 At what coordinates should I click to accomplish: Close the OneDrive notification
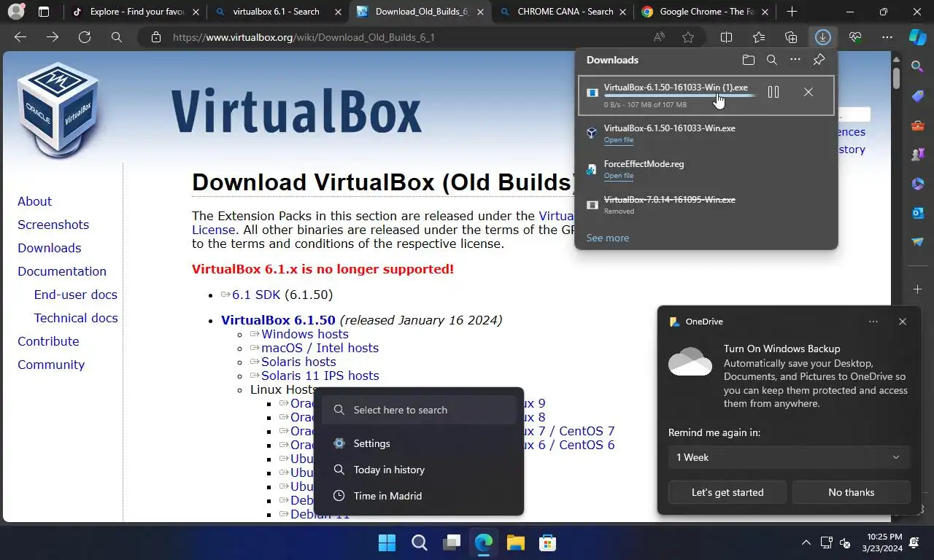point(903,322)
